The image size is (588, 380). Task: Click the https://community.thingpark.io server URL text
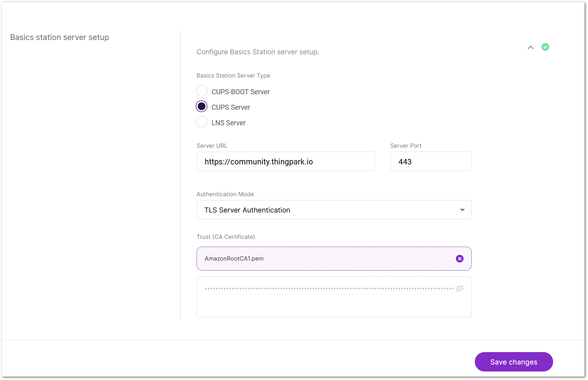click(x=259, y=161)
